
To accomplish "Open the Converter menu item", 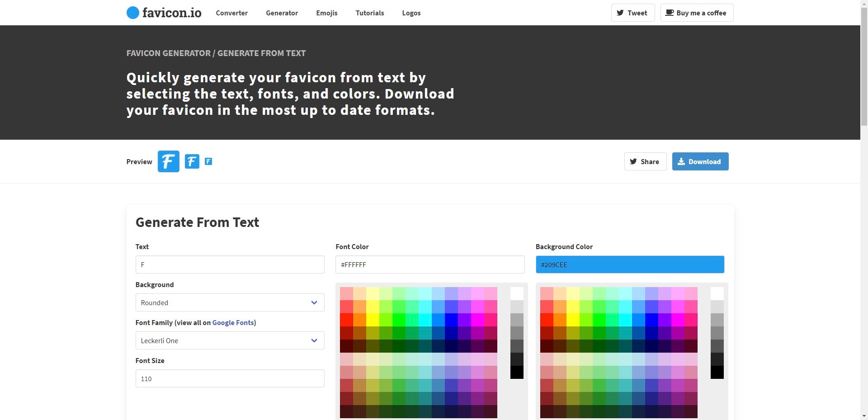I will [232, 13].
